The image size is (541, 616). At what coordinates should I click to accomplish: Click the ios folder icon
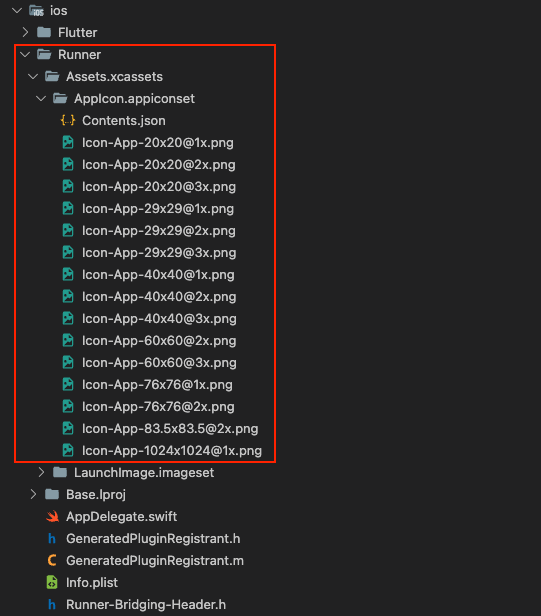point(36,11)
